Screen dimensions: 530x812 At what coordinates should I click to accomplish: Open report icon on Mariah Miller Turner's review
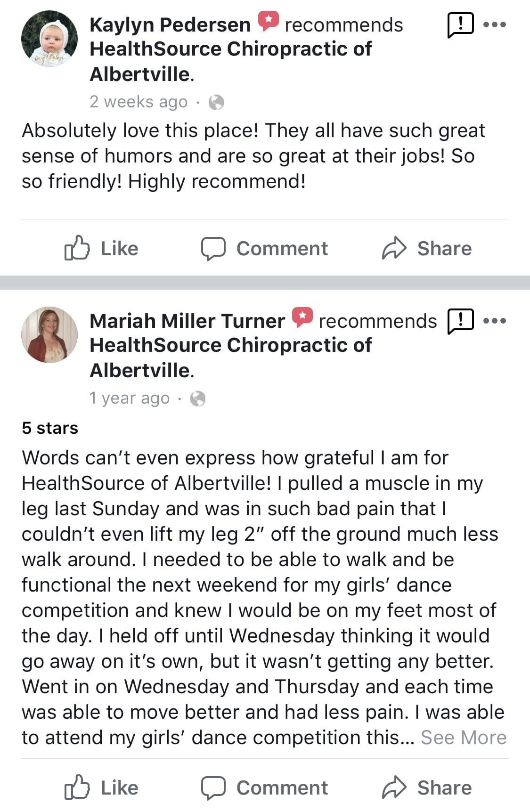[x=460, y=321]
